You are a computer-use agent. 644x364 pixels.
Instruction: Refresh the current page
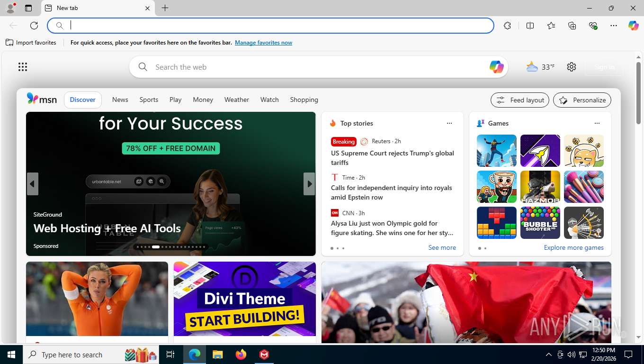coord(34,26)
